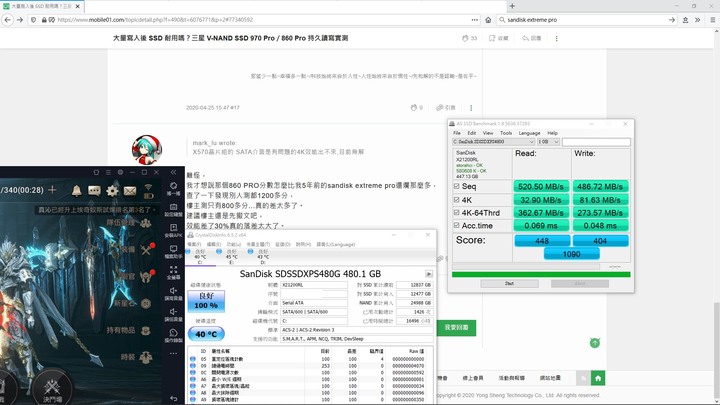The height and width of the screenshot is (405, 720).
Task: Click the search box containing sandisk extreme pro
Action: click(587, 20)
